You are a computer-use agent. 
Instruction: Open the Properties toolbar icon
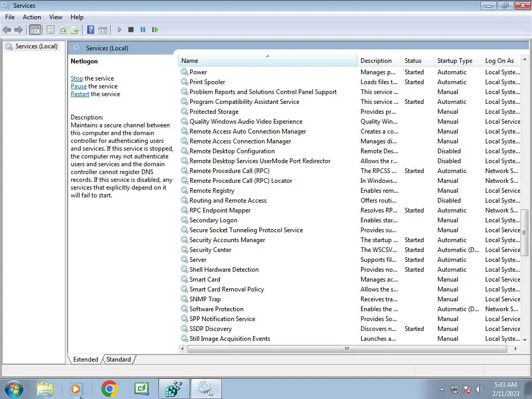pyautogui.click(x=50, y=30)
